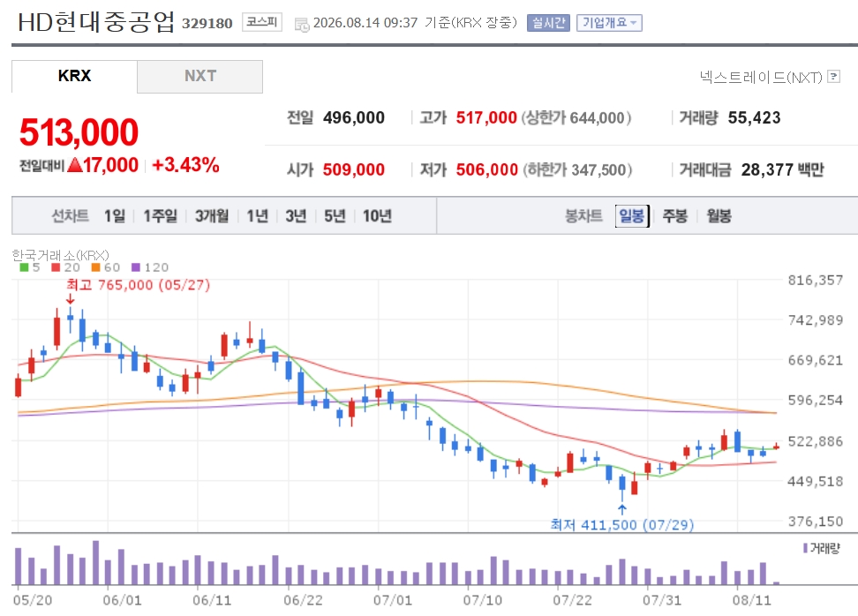858x616 pixels.
Task: Open the Nextrade (NXT) help question-mark icon
Action: (x=833, y=77)
